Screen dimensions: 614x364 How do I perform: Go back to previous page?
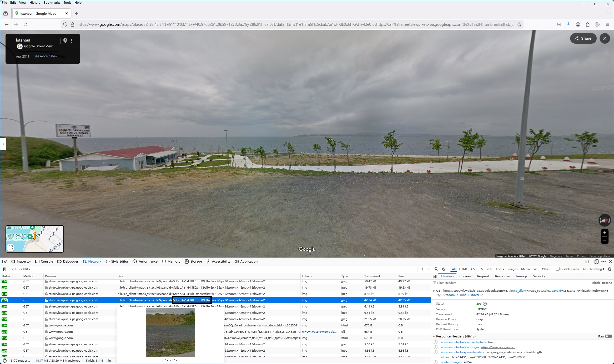[7, 24]
